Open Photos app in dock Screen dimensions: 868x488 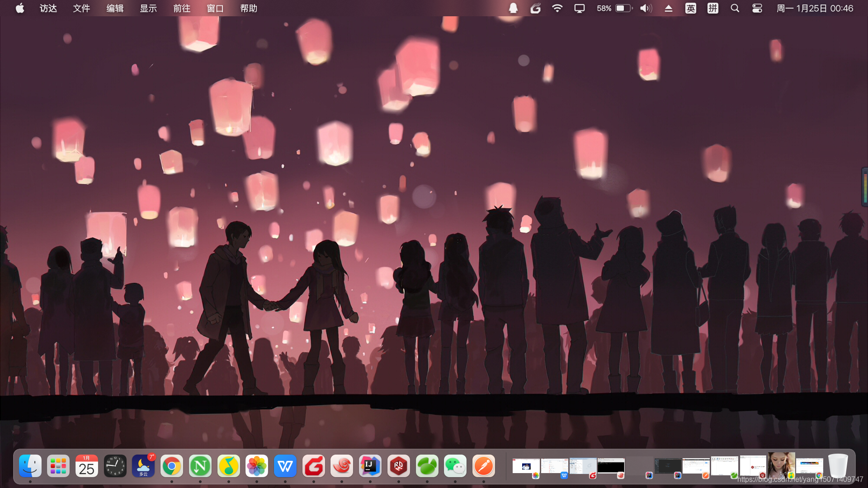257,466
